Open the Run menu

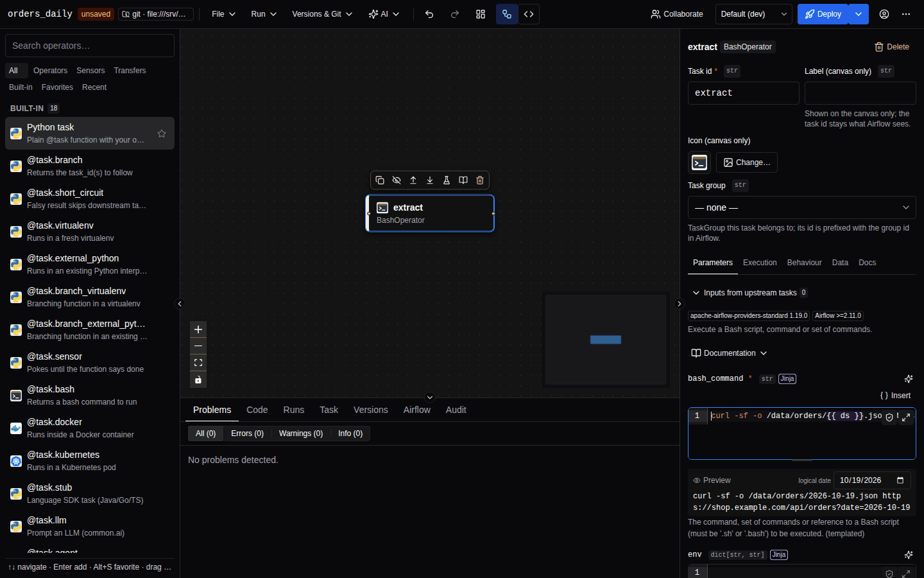[x=264, y=14]
